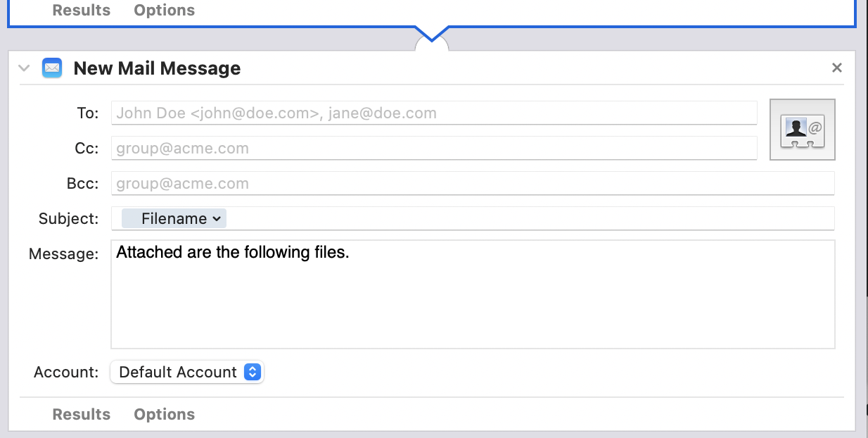Open the Filename token's dropdown chevron
Viewport: 868px width, 438px height.
point(217,219)
